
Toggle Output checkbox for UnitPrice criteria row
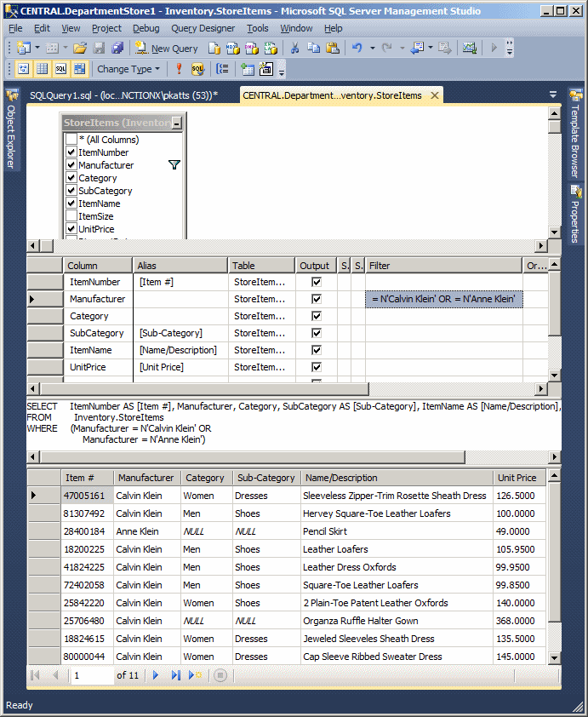(x=317, y=367)
